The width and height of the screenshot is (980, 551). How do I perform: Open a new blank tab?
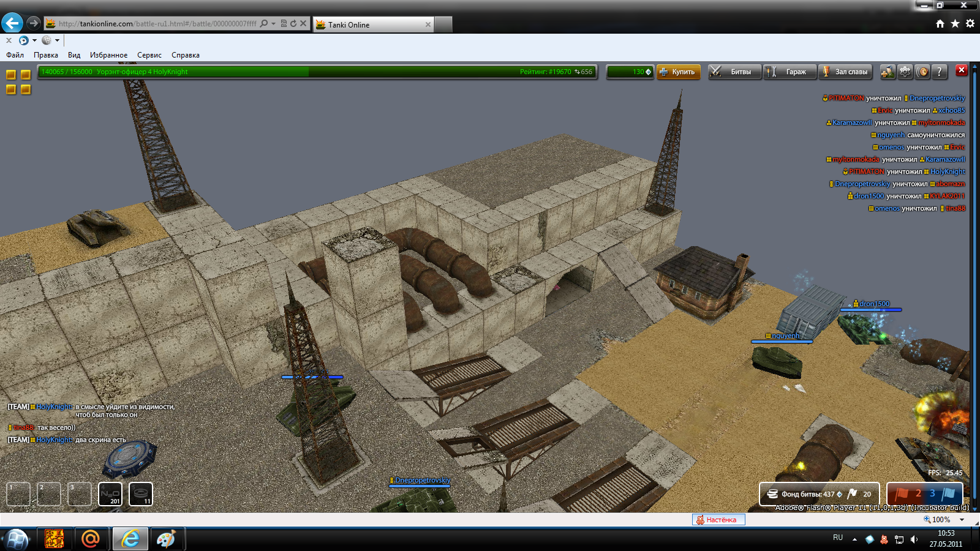pos(443,24)
